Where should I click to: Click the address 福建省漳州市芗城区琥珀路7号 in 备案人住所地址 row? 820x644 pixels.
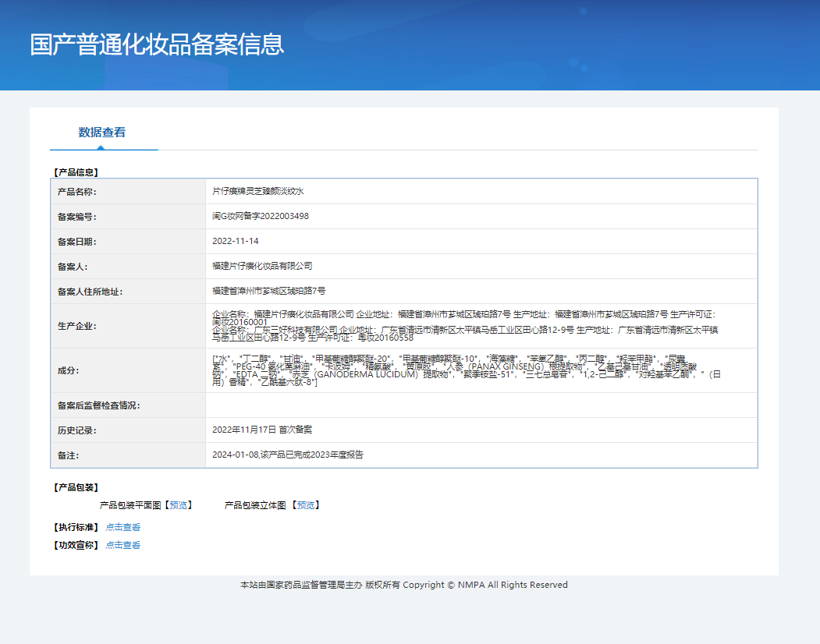(x=269, y=291)
